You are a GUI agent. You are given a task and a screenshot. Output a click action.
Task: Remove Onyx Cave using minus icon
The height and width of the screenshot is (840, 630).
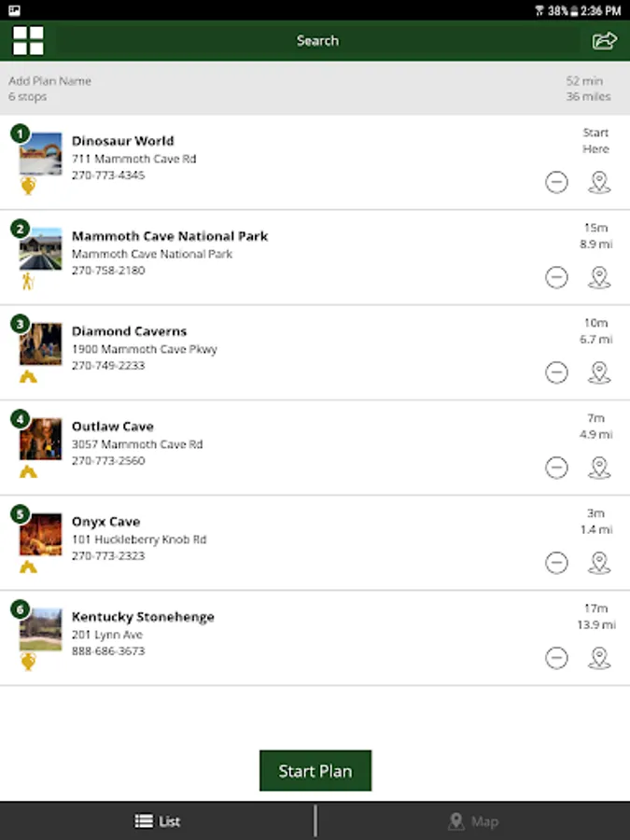coord(556,563)
